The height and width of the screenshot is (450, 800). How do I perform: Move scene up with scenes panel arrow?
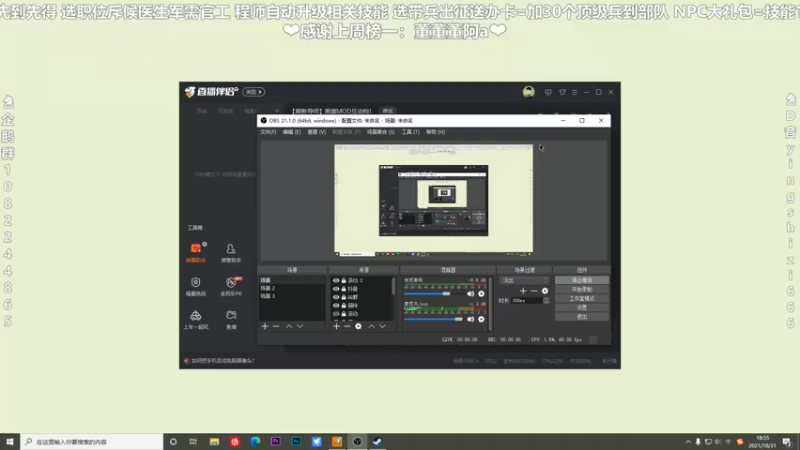tap(289, 326)
